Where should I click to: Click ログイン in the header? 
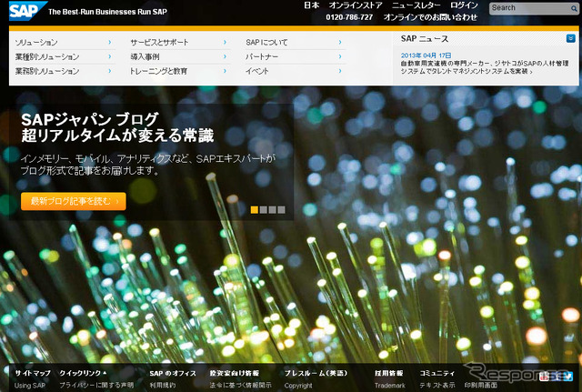(464, 5)
